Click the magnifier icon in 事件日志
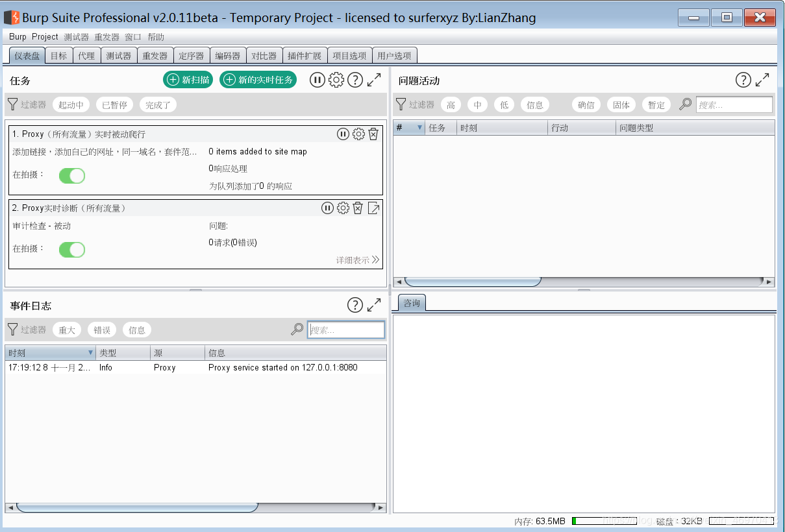Screen dimensions: 785x532 (x=297, y=330)
